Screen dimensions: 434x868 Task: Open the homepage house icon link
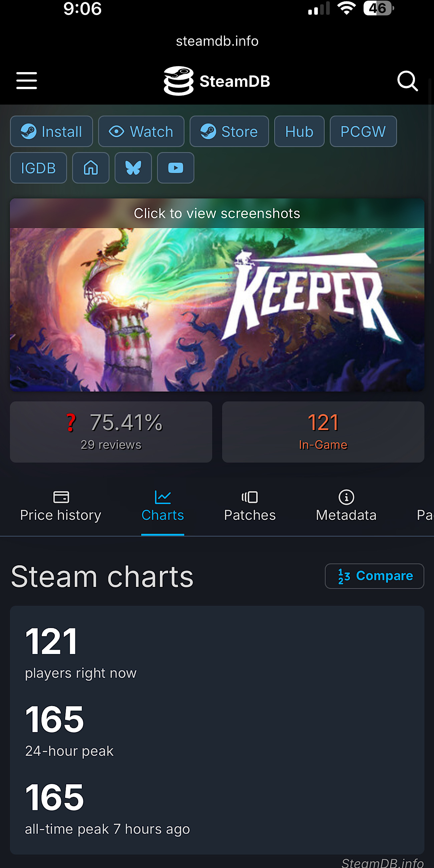(91, 168)
